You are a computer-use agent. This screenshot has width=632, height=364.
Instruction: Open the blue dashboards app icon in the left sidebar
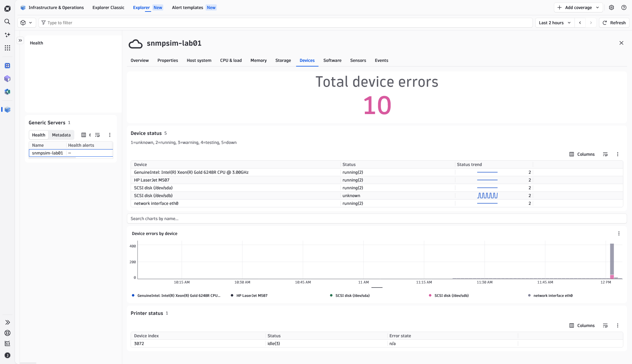coord(7,66)
